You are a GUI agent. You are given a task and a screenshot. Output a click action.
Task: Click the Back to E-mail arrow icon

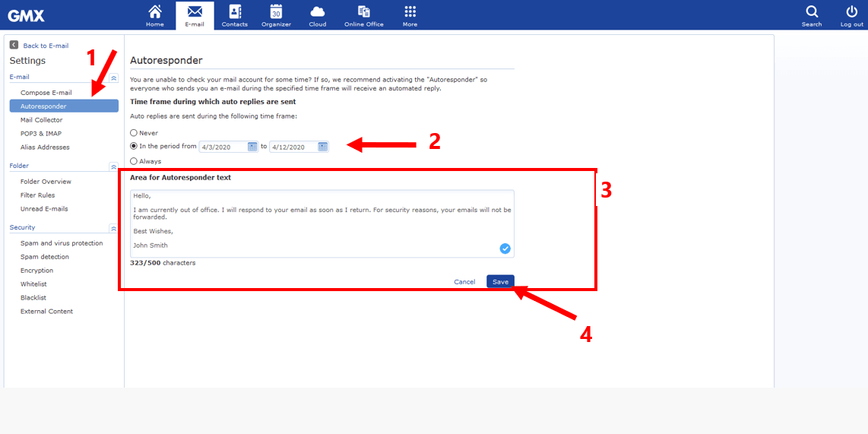click(14, 45)
